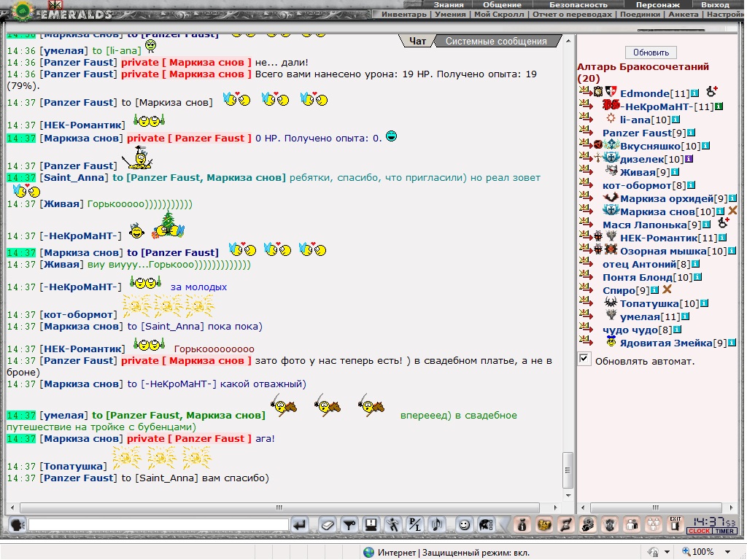Click the Обновить button

click(651, 52)
